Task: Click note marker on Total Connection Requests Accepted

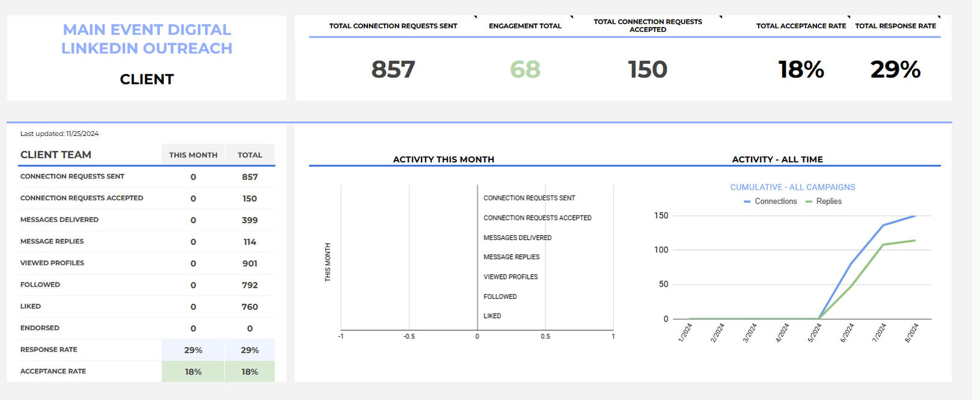Action: click(720, 17)
